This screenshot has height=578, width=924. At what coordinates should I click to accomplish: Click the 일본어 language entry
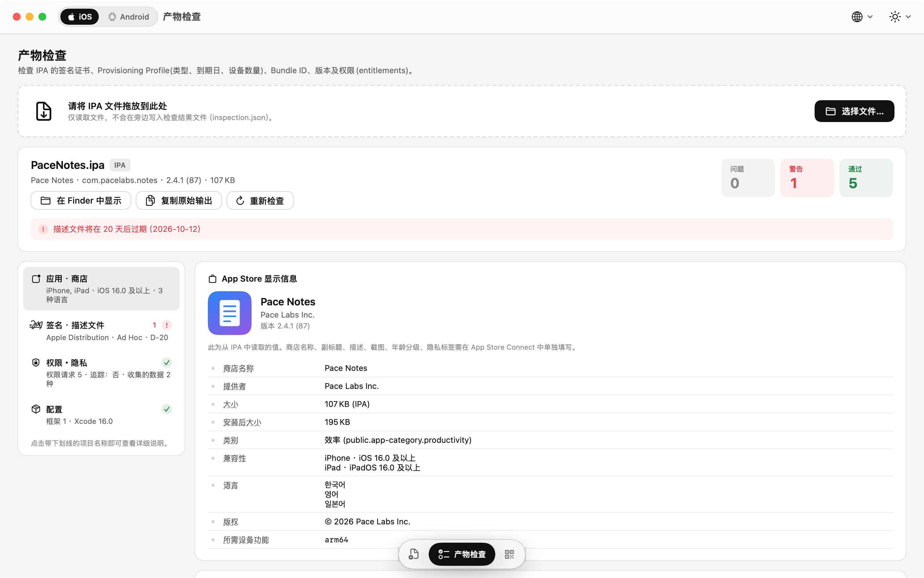335,504
